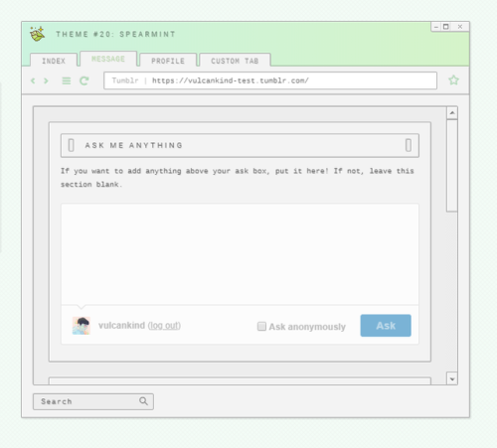Viewport: 497px width, 448px height.
Task: Select the MESSAGE tab
Action: (x=108, y=59)
